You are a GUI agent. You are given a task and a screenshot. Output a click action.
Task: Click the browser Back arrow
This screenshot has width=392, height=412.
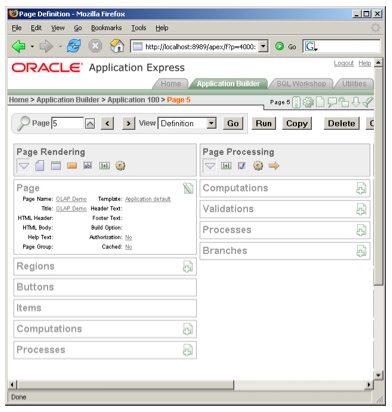coord(19,46)
